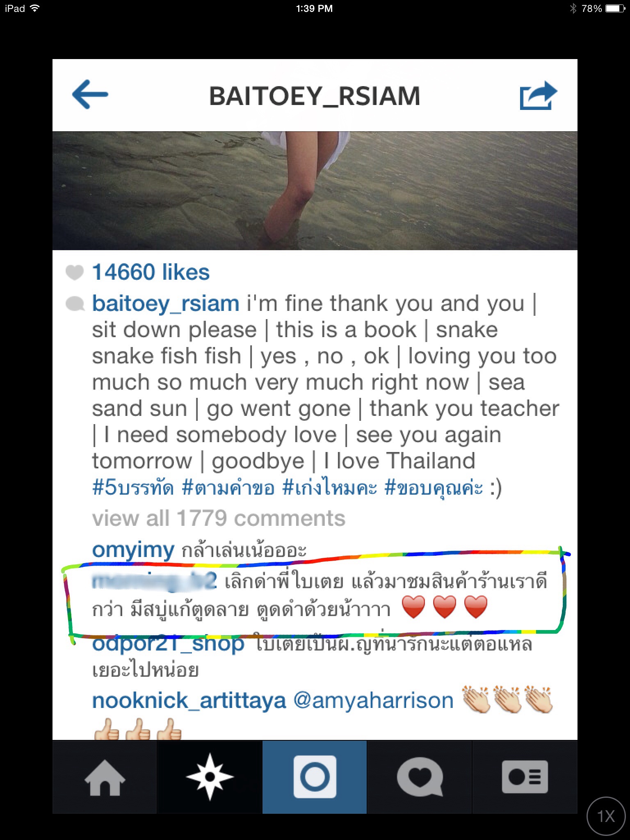This screenshot has width=630, height=840.
Task: Tap the back arrow icon
Action: pos(90,95)
